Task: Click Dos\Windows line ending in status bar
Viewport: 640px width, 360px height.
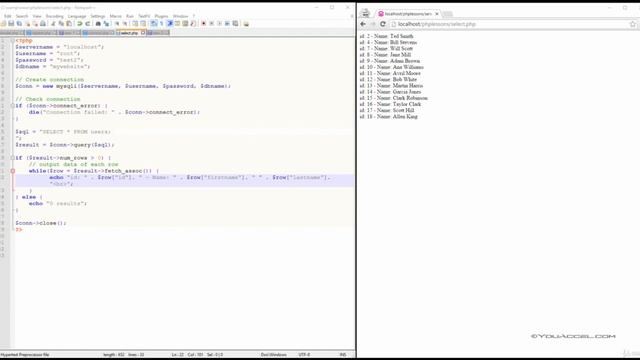Action: pyautogui.click(x=273, y=355)
